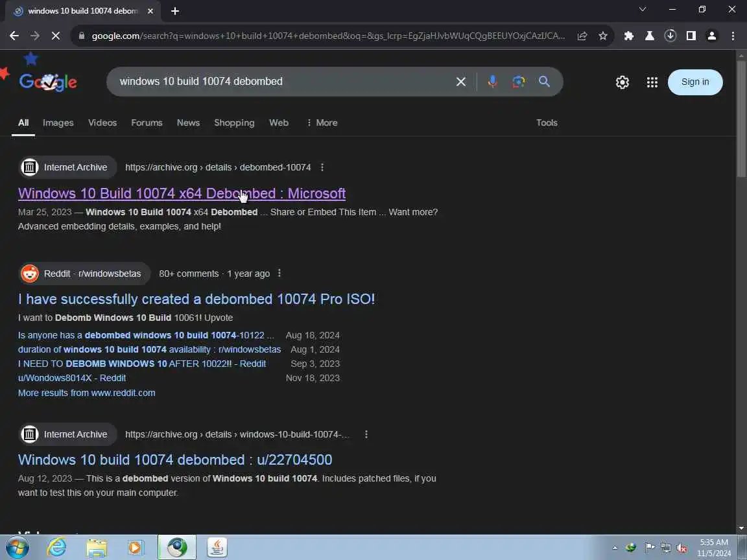Open a new tab with plus button
This screenshot has width=747, height=560.
[x=175, y=11]
